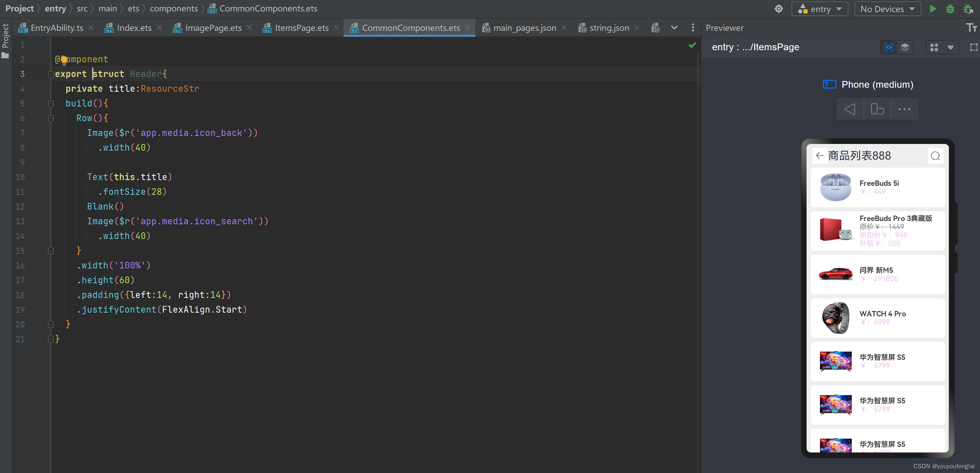Viewport: 980px width, 473px height.
Task: Close the CommonComponents.ets tab
Action: 467,28
